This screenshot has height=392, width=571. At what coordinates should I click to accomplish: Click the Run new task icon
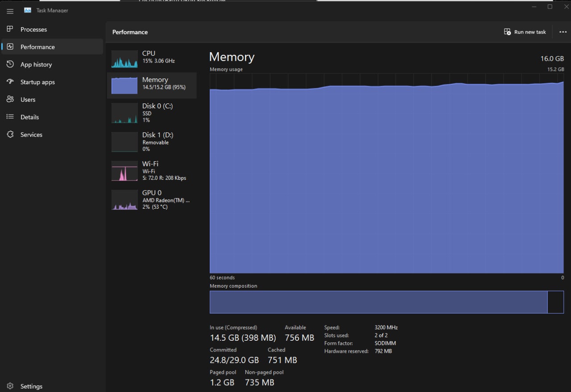(x=507, y=32)
